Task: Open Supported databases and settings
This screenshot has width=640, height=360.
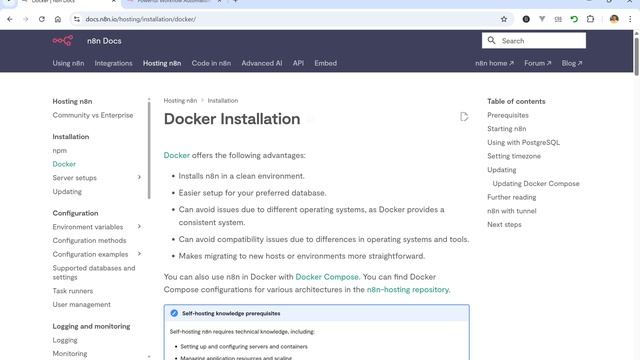Action: 94,272
